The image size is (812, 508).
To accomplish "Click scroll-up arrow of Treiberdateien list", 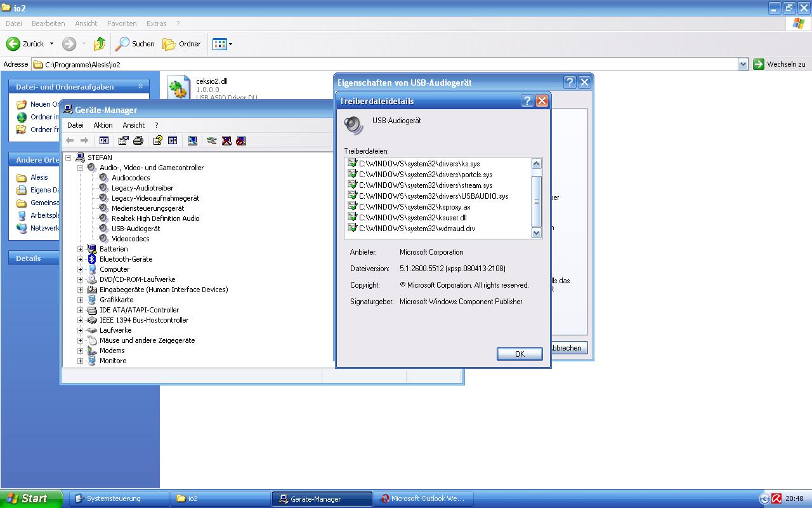I will pos(536,164).
